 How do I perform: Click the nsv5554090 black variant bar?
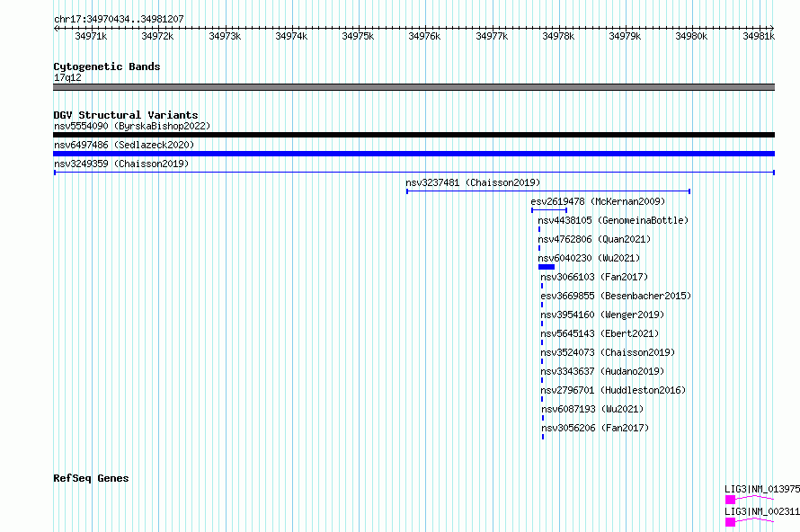tap(413, 135)
